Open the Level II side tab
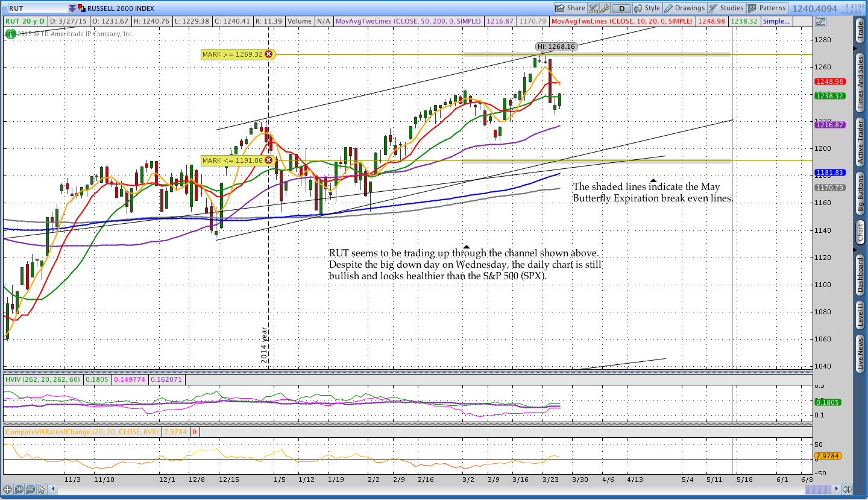 pyautogui.click(x=860, y=316)
